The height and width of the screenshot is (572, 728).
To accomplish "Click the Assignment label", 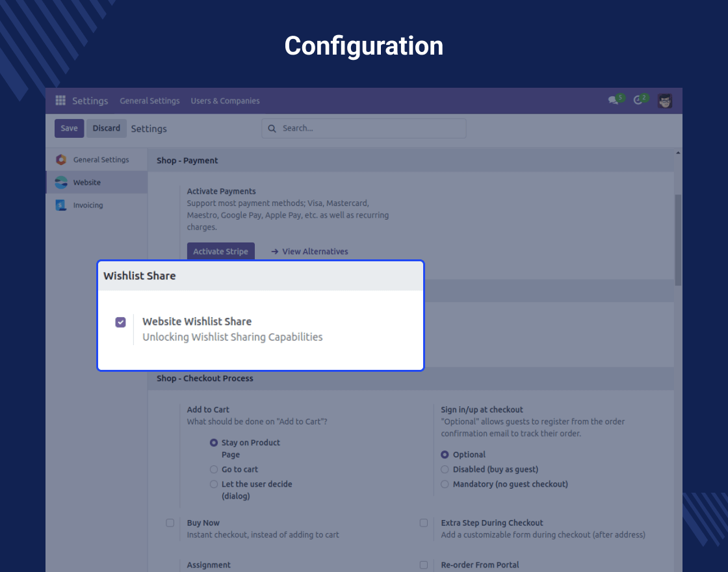I will coord(209,565).
